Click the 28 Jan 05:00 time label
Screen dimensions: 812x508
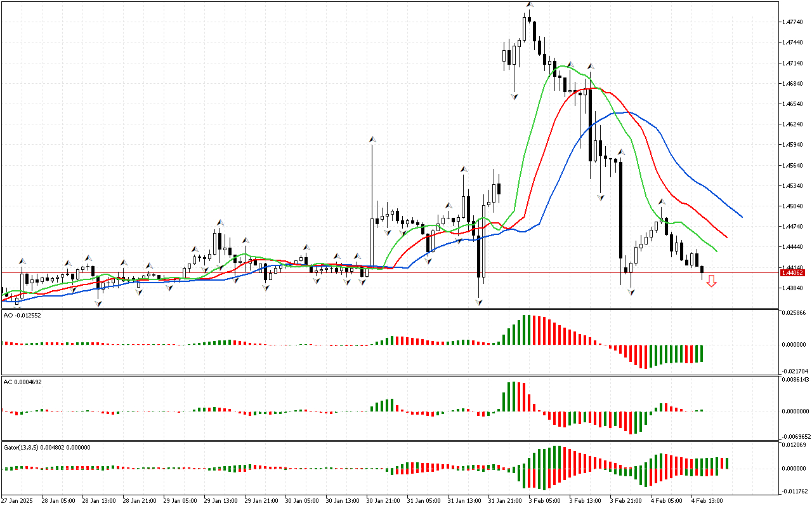point(58,500)
